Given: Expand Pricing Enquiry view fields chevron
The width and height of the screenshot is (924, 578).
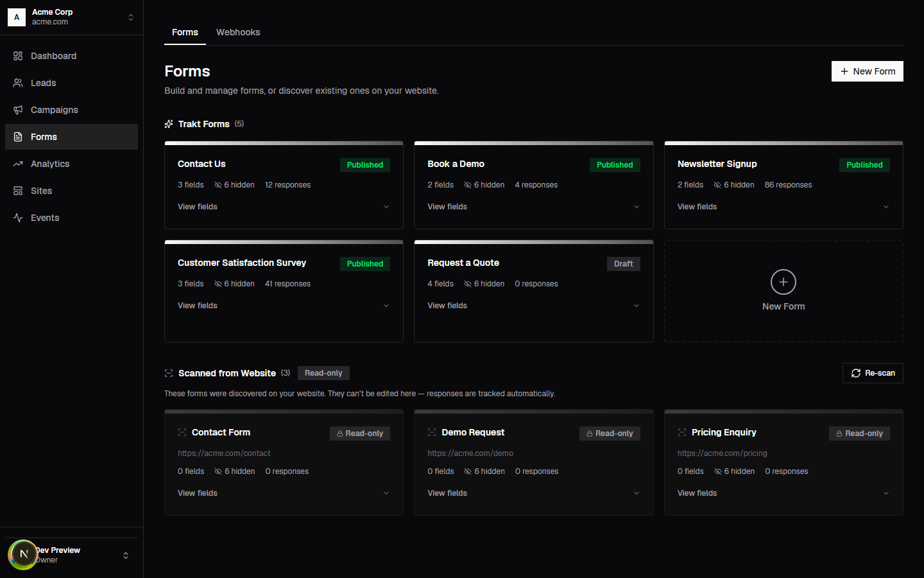Looking at the screenshot, I should [x=886, y=493].
